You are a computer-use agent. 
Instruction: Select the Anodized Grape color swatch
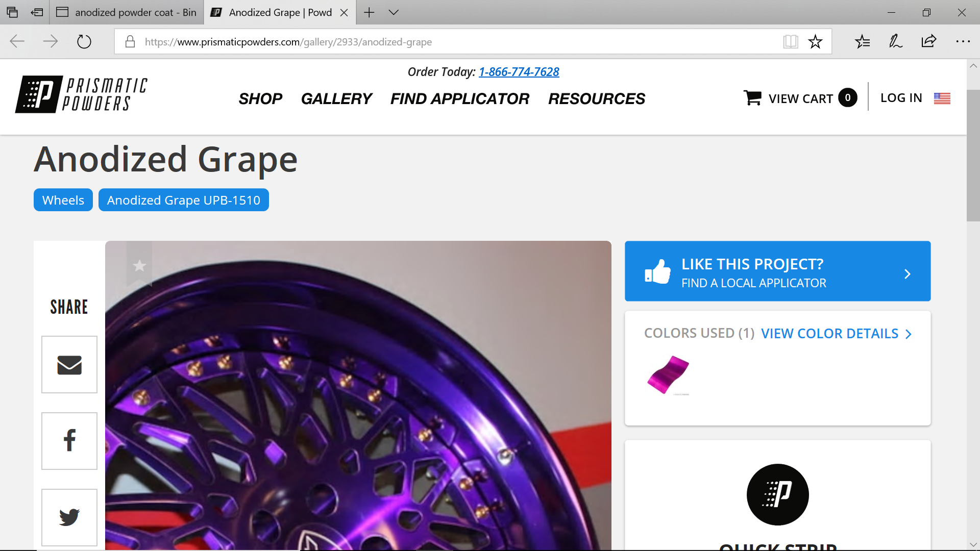tap(668, 375)
